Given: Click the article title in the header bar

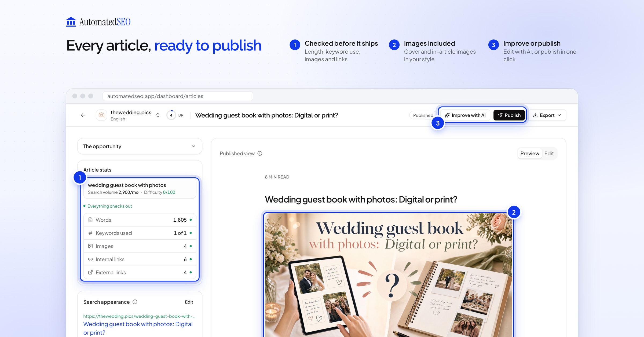Looking at the screenshot, I should (266, 115).
